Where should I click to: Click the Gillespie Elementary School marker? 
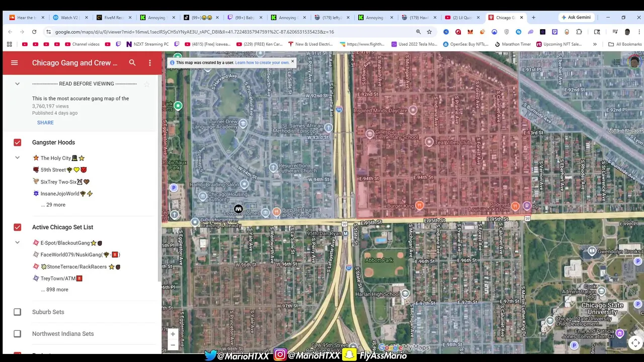[370, 134]
